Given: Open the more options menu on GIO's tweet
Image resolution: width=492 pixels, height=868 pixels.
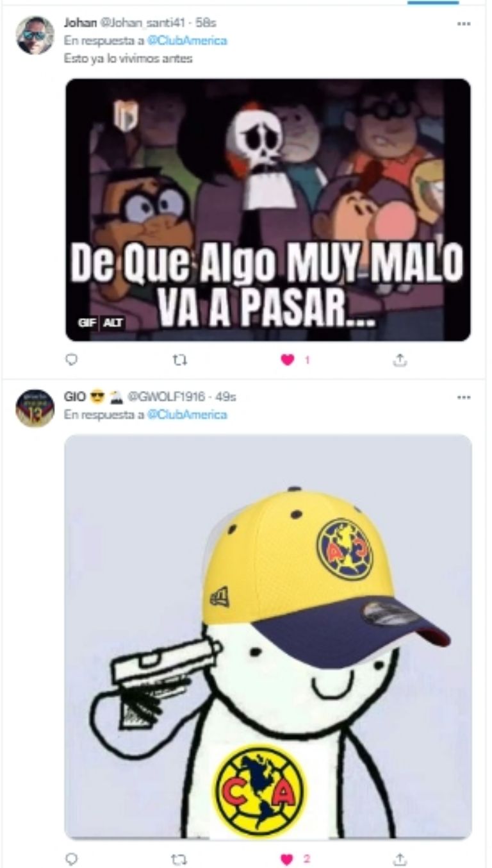Looking at the screenshot, I should (464, 397).
